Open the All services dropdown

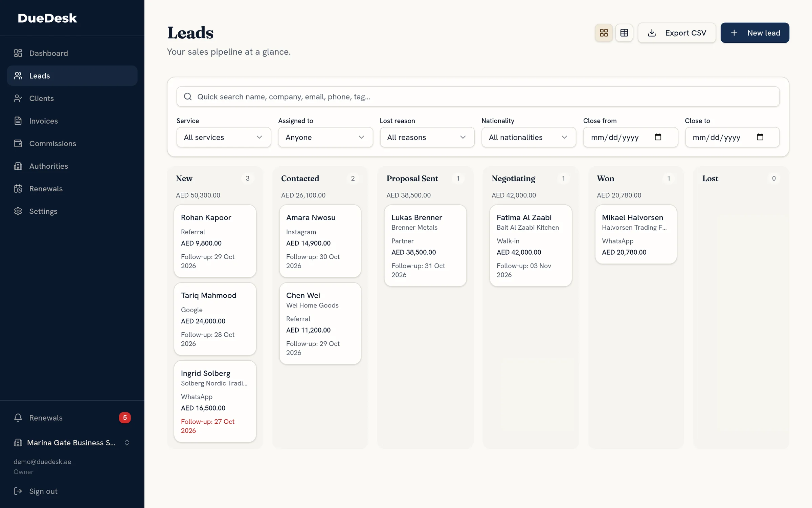pyautogui.click(x=224, y=137)
